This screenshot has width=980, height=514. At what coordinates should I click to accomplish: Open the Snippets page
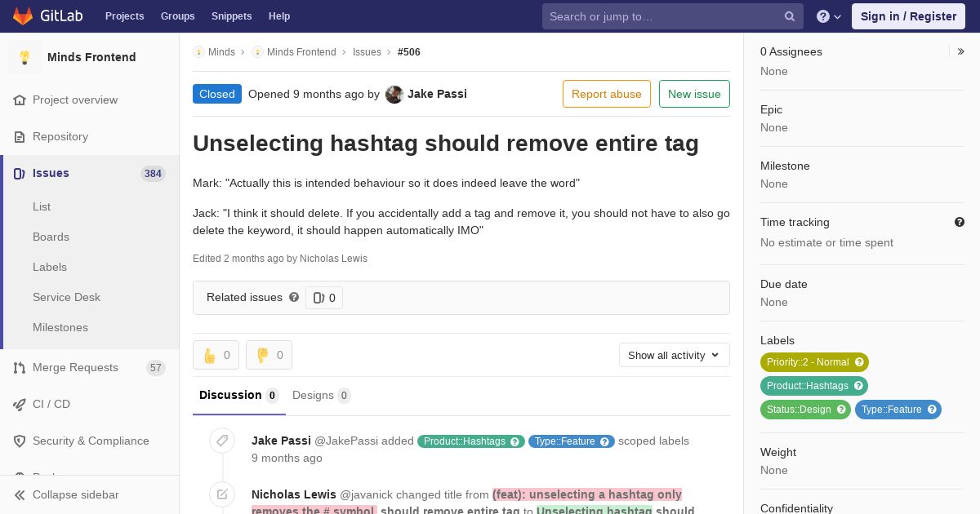(231, 16)
